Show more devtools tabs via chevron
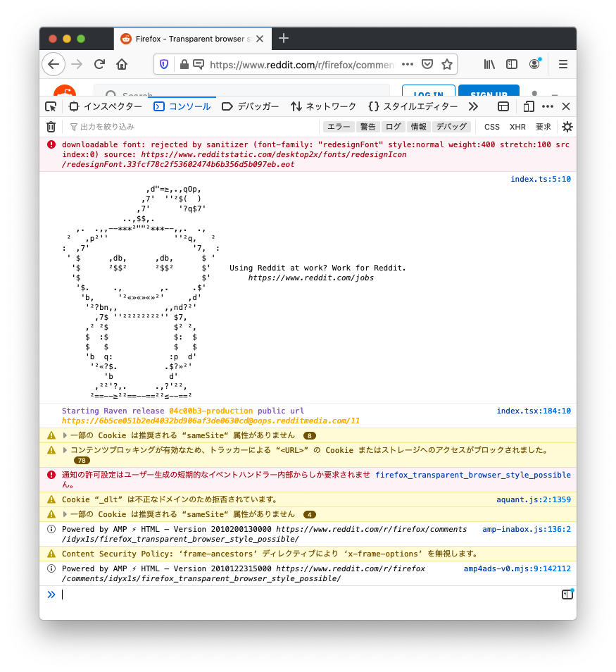This screenshot has width=616, height=672. click(x=473, y=106)
